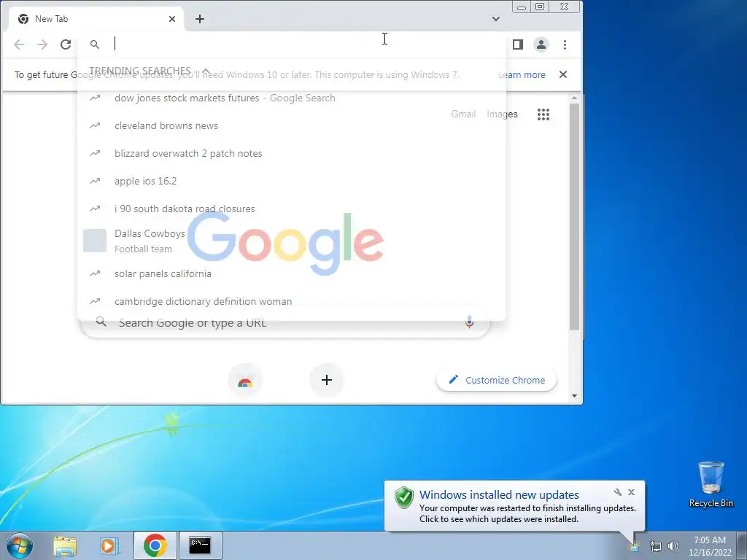The width and height of the screenshot is (747, 560).
Task: Select suggestion cleveland browns news
Action: point(292,125)
